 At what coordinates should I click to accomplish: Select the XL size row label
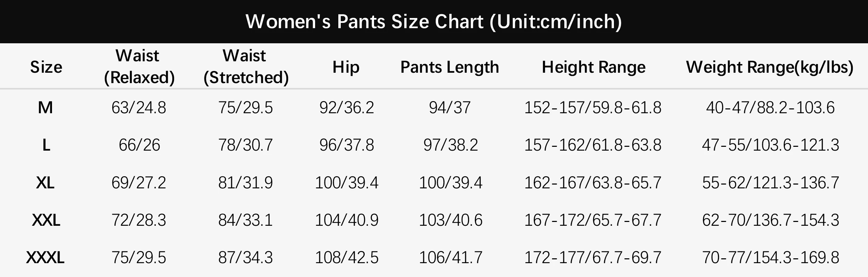click(45, 182)
